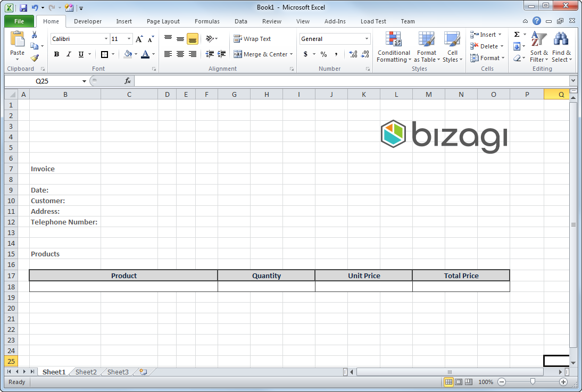Click the Fill down-arrow icon
This screenshot has width=582, height=392.
[517, 46]
